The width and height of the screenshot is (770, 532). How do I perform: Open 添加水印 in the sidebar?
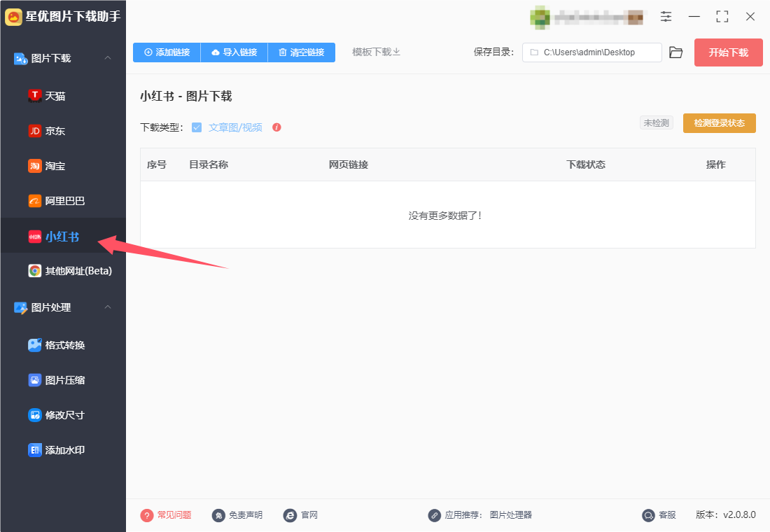(63, 450)
